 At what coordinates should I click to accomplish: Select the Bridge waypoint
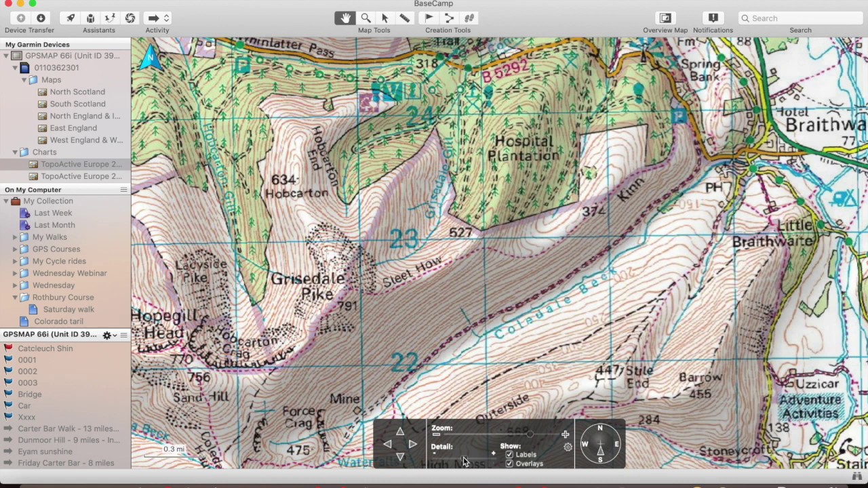click(x=30, y=394)
